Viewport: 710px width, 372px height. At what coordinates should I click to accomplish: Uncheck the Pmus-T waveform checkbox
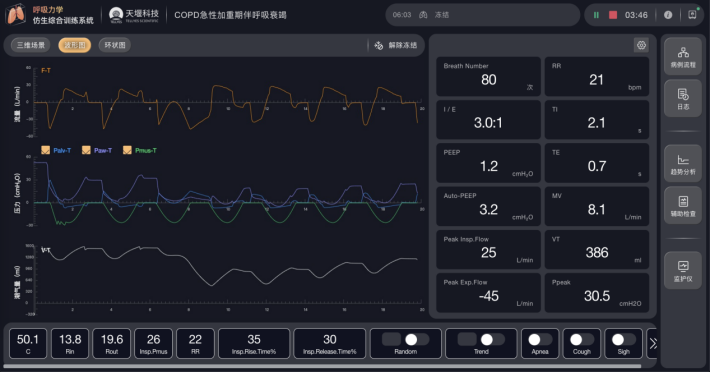click(127, 150)
